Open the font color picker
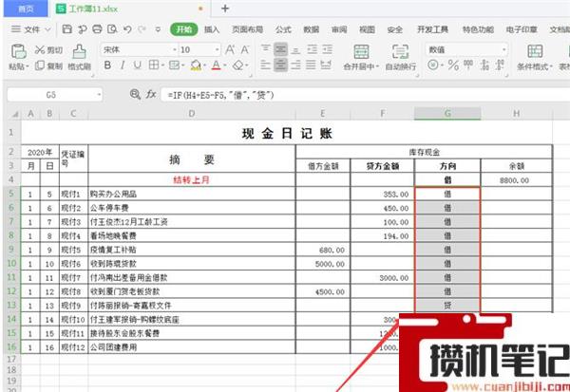 click(x=217, y=65)
